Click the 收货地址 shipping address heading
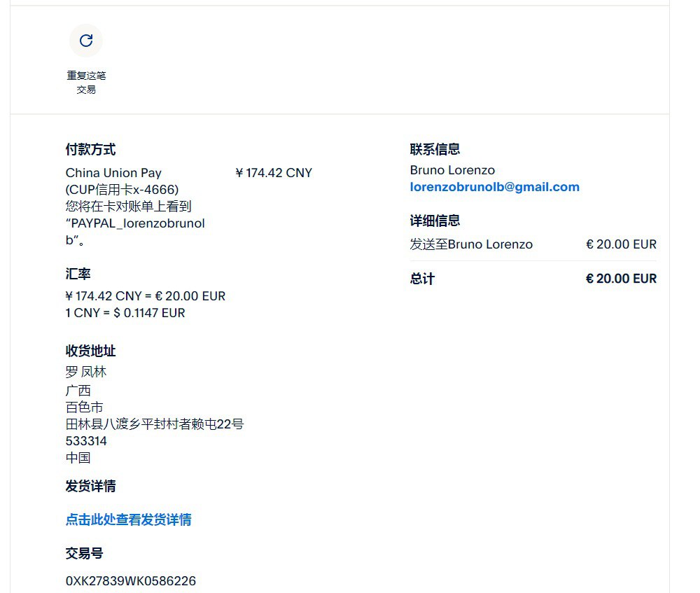The image size is (700, 593). click(90, 351)
